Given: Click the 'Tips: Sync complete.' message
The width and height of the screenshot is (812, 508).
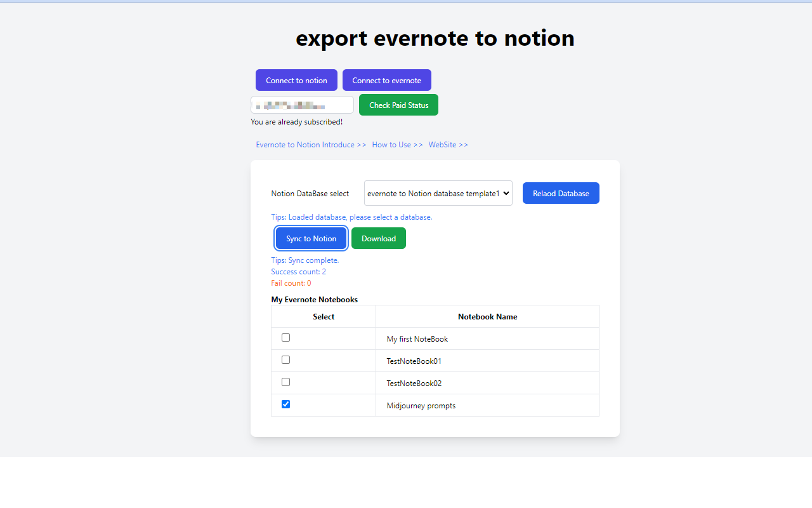Looking at the screenshot, I should tap(305, 260).
